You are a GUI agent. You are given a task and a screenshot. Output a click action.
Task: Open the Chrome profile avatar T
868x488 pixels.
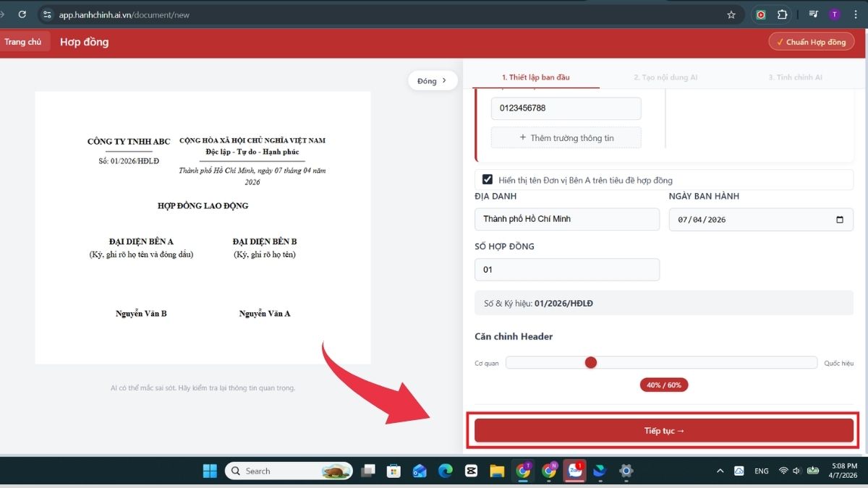coord(835,14)
